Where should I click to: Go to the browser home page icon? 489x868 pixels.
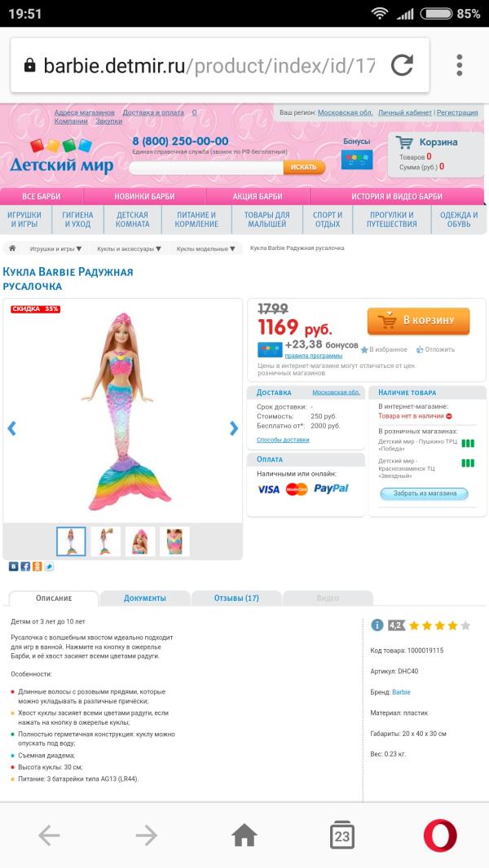(x=244, y=835)
